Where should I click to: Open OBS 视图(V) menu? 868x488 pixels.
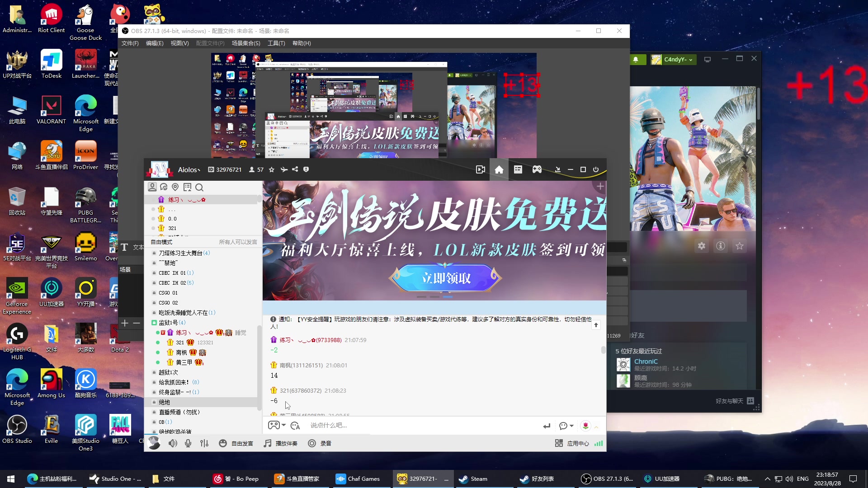tap(179, 43)
